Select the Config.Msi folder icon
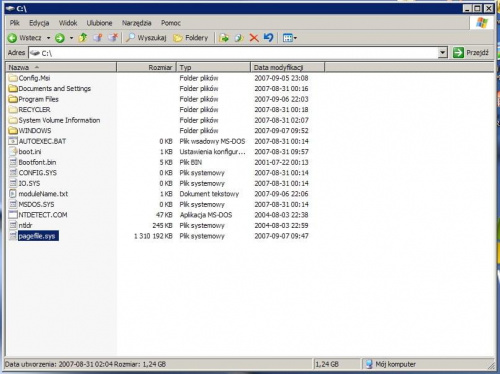The width and height of the screenshot is (500, 374). click(x=13, y=78)
